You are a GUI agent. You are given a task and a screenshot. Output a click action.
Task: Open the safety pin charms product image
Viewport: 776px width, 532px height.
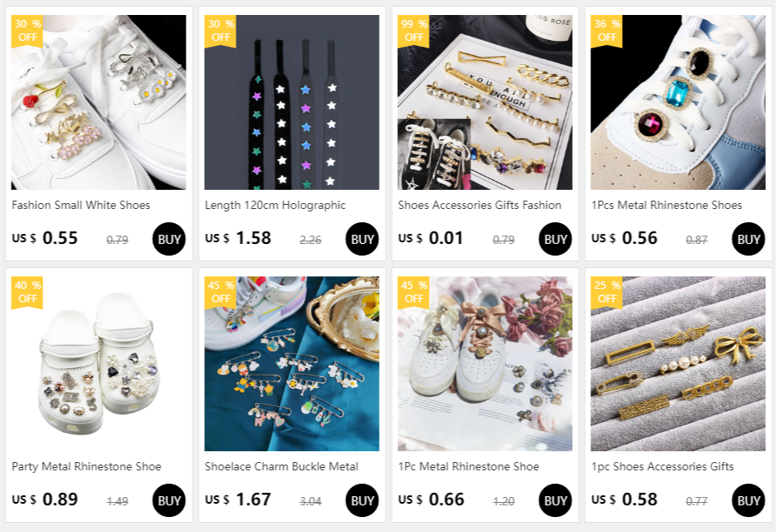pos(291,364)
